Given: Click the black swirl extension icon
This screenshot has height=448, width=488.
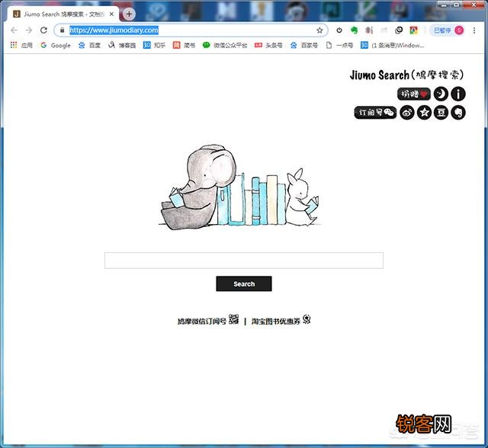Looking at the screenshot, I should pos(399,30).
